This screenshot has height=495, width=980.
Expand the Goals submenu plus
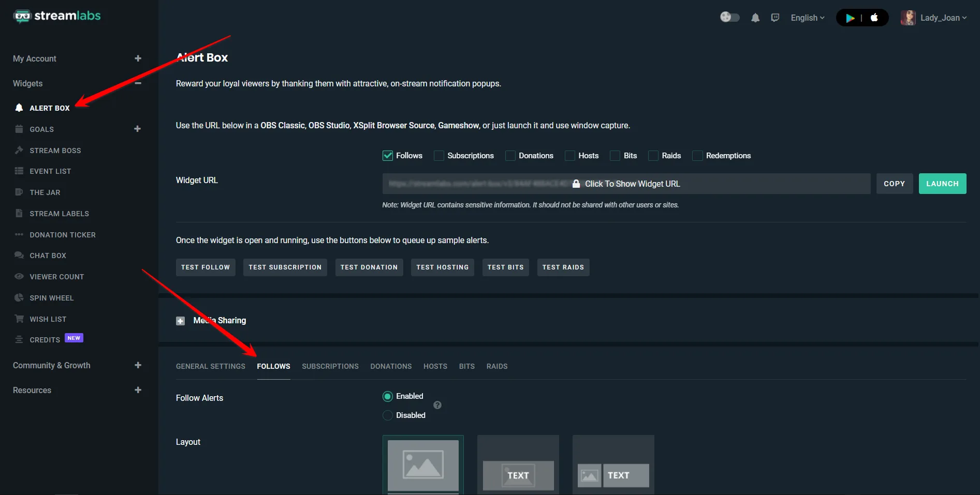137,129
